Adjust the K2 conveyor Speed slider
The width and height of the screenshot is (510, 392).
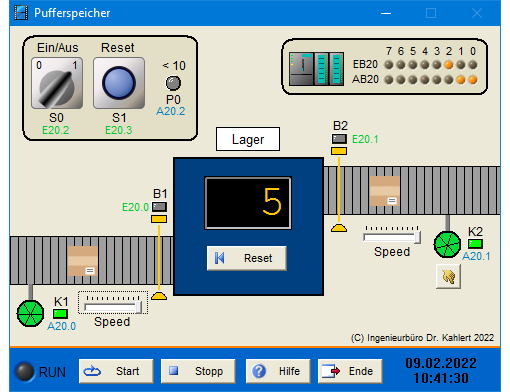[392, 234]
